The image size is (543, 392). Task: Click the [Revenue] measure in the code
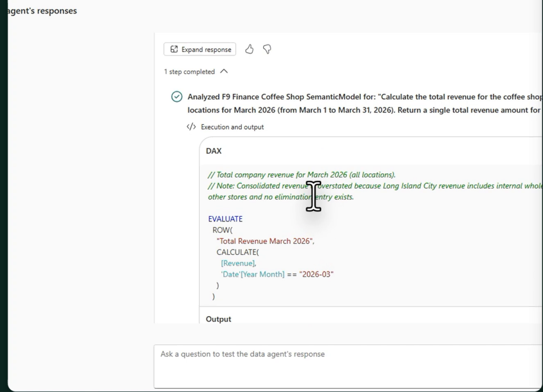[238, 263]
